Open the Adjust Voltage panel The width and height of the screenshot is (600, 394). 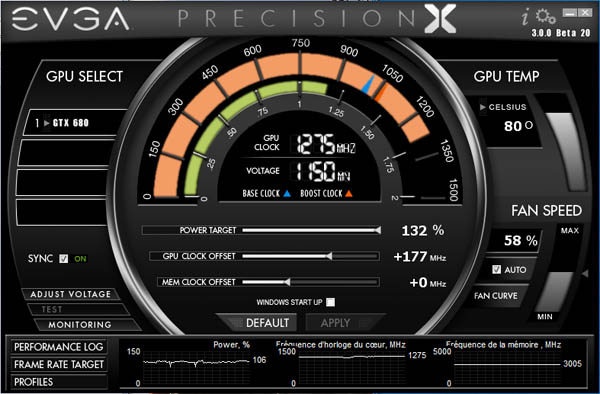pyautogui.click(x=70, y=294)
